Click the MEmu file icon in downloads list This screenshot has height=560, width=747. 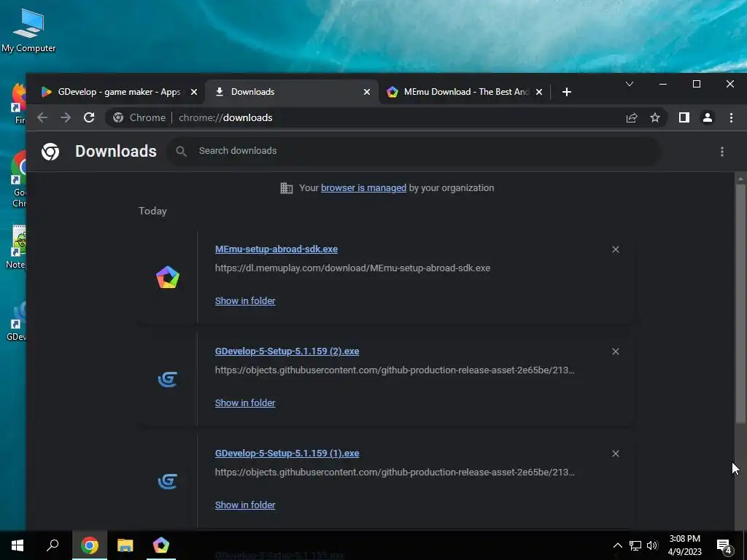168,277
